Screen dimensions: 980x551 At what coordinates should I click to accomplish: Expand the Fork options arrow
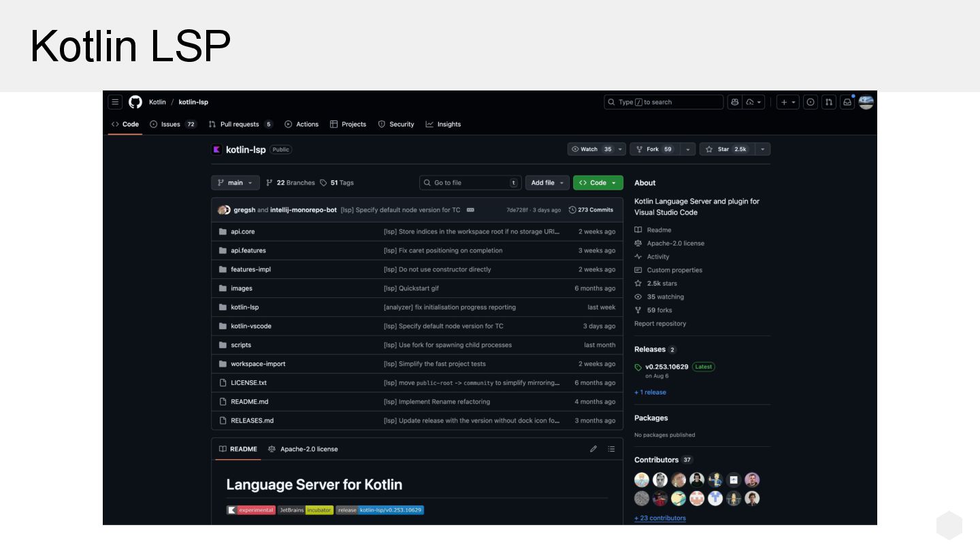pyautogui.click(x=687, y=150)
